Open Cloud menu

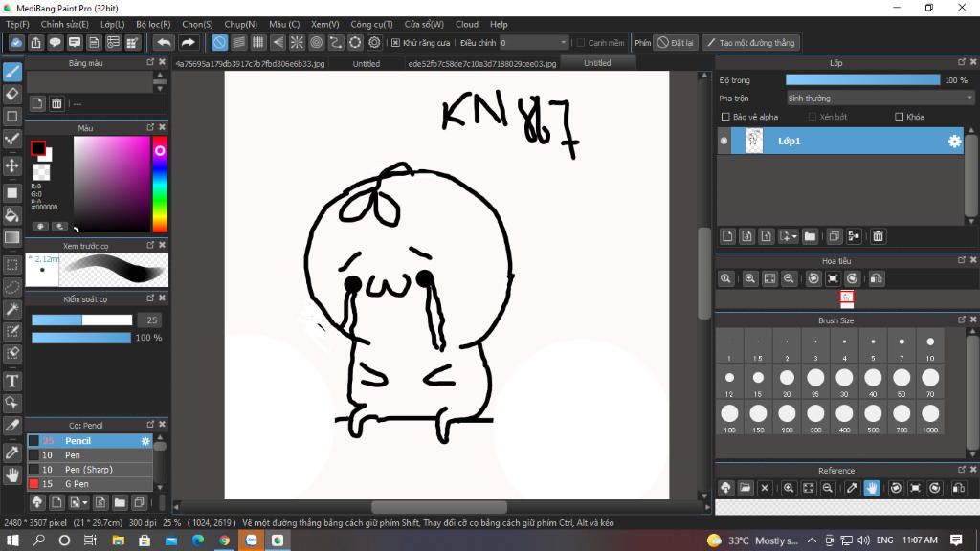point(467,24)
